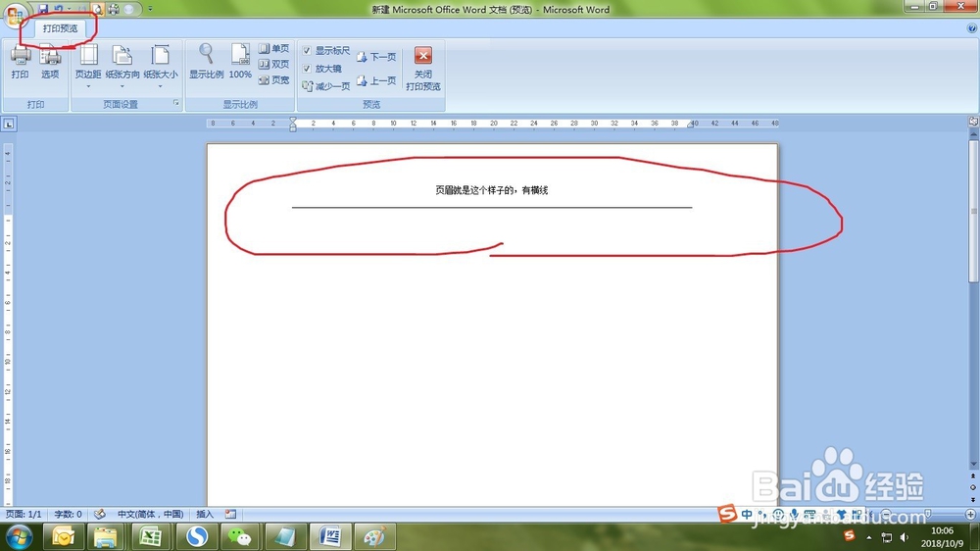
Task: Click previous page double-arrow below scrollbar
Action: [973, 476]
